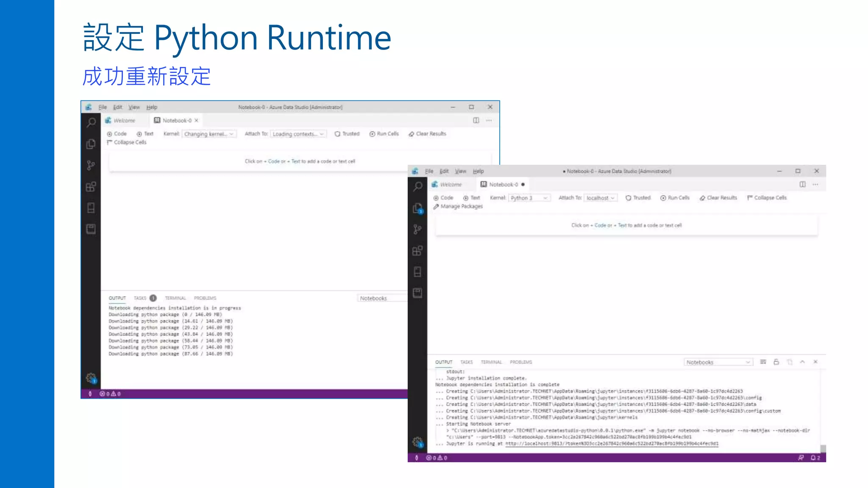Open Search icon in left window sidebar
Image resolution: width=868 pixels, height=488 pixels.
pyautogui.click(x=91, y=123)
